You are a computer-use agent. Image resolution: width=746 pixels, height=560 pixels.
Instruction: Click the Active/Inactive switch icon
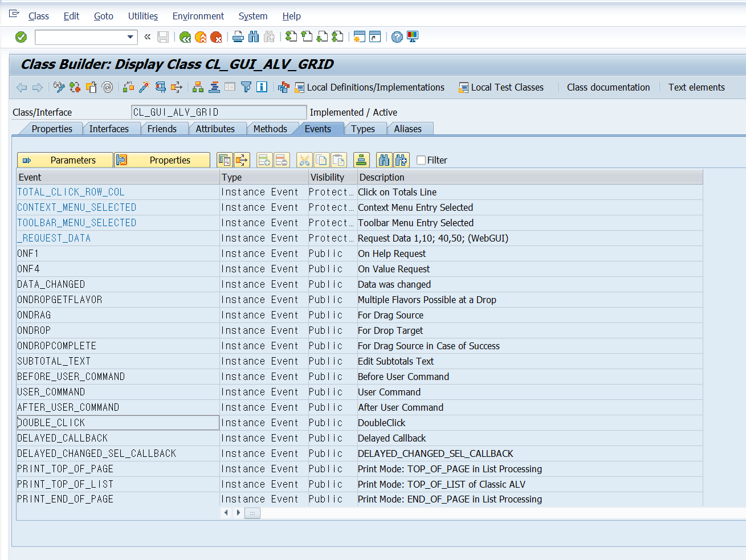tap(75, 87)
